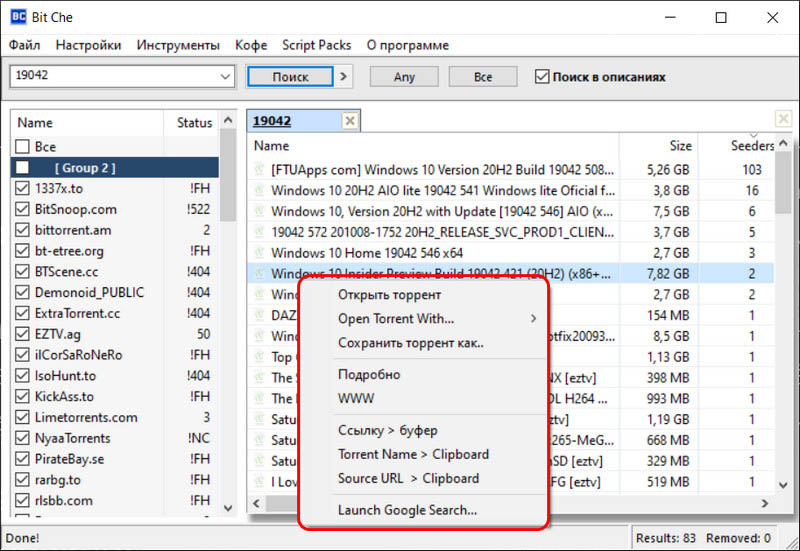This screenshot has height=551, width=800.
Task: Click results list scroll-up arrow
Action: tap(783, 143)
